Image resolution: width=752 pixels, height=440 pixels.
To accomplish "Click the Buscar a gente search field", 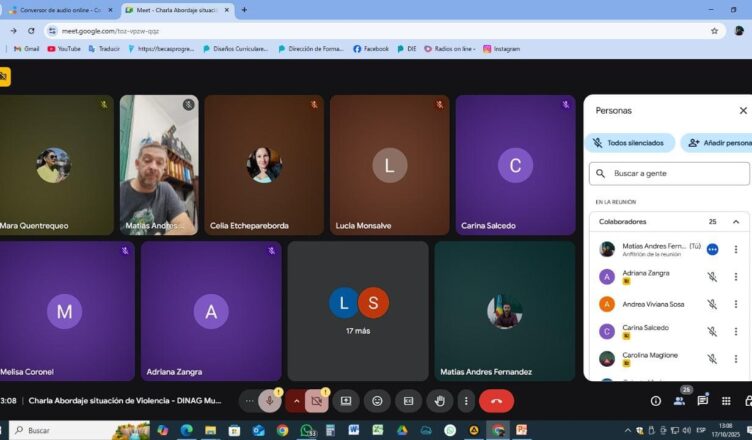I will coord(670,173).
